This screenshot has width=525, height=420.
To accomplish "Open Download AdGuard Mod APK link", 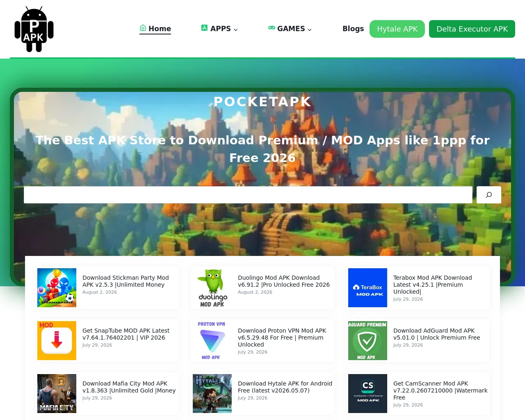I will coord(437,334).
